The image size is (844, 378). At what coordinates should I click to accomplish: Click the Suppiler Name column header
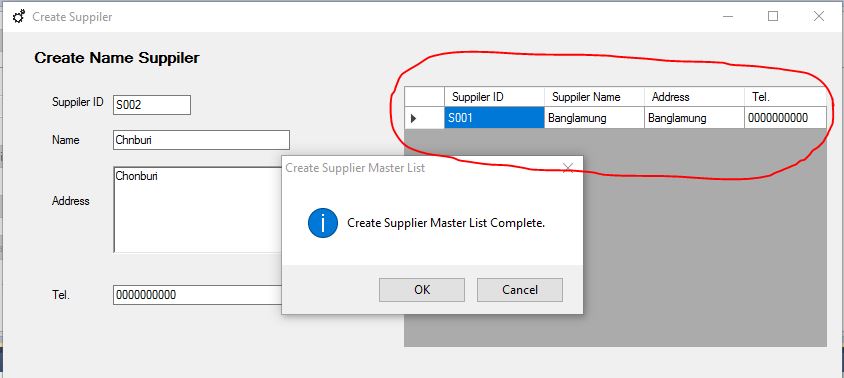pyautogui.click(x=594, y=97)
